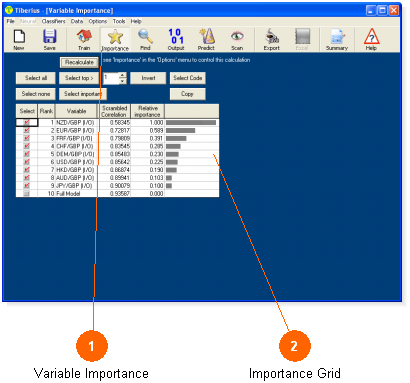Open the Summary toolbar icon
Image resolution: width=410 pixels, height=383 pixels.
[337, 36]
